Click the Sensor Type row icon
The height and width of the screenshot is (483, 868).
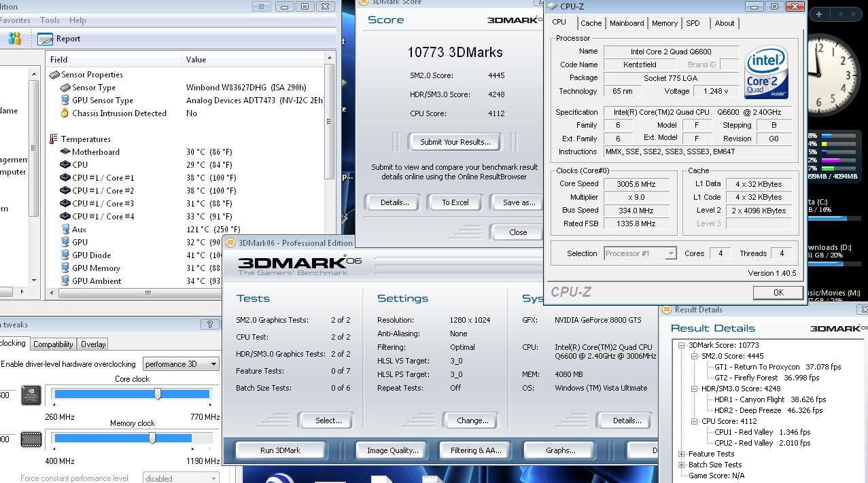coord(65,88)
